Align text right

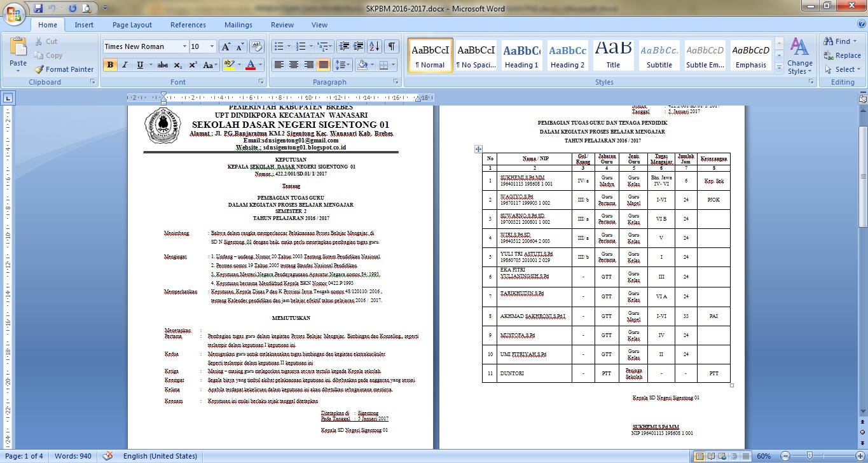click(308, 65)
